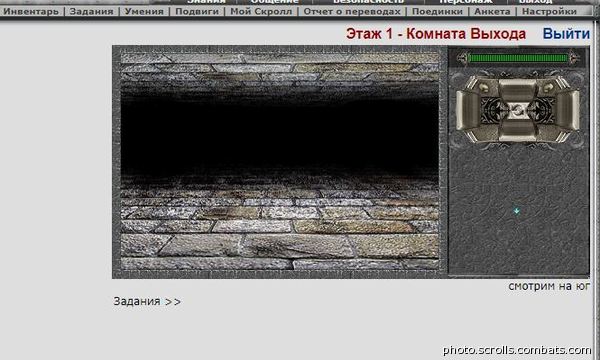Expand the Задания >> section
Image resolution: width=600 pixels, height=360 pixels.
tap(147, 301)
